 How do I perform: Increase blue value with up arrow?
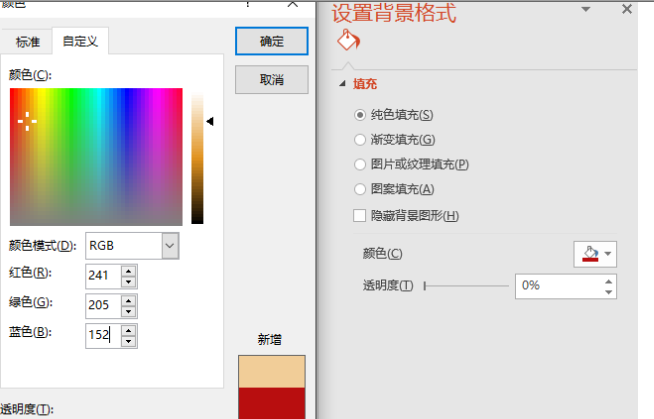click(129, 331)
